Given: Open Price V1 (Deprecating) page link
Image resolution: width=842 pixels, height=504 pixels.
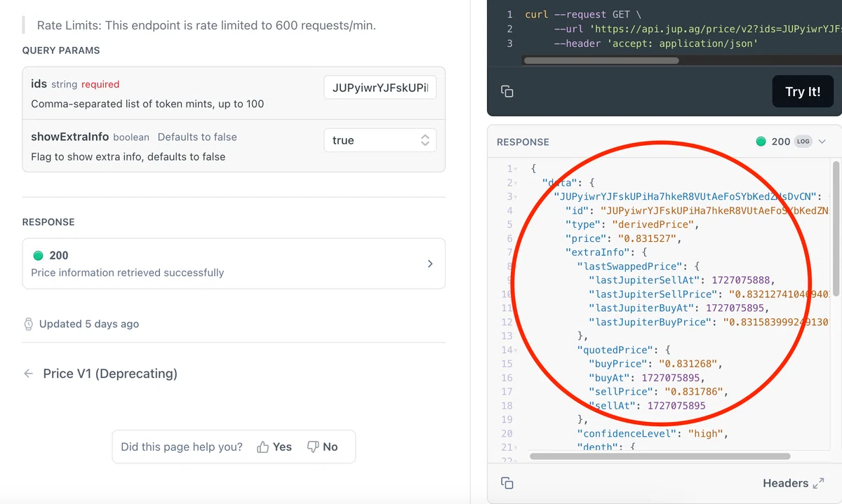Looking at the screenshot, I should 110,374.
